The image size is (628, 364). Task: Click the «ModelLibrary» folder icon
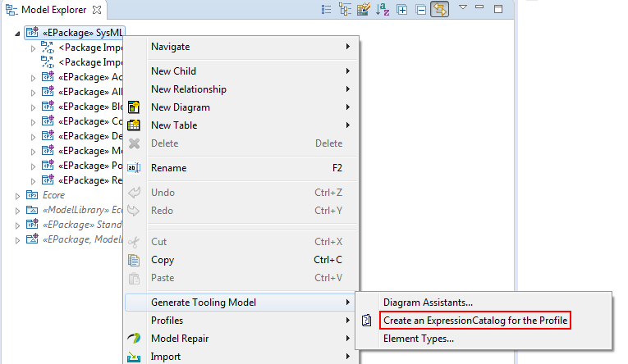click(32, 210)
